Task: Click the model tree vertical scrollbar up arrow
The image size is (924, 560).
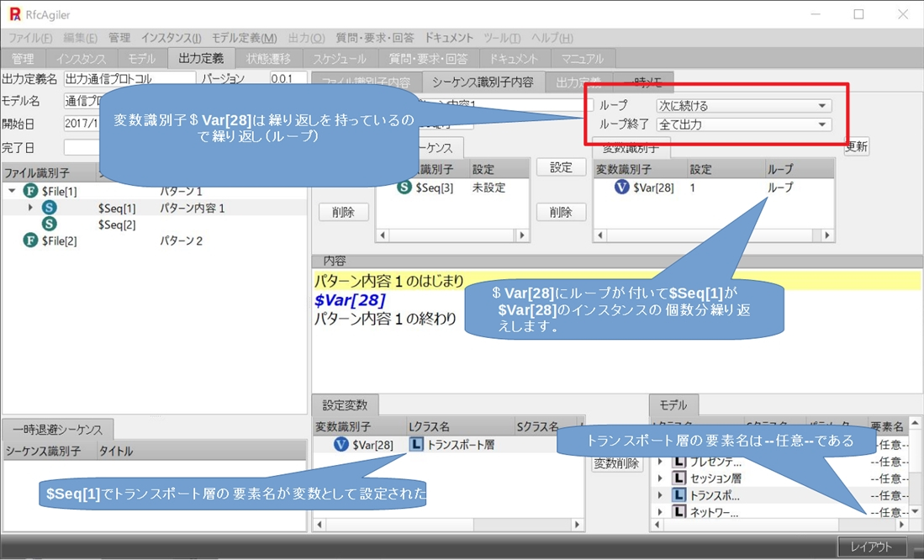Action: pyautogui.click(x=915, y=423)
